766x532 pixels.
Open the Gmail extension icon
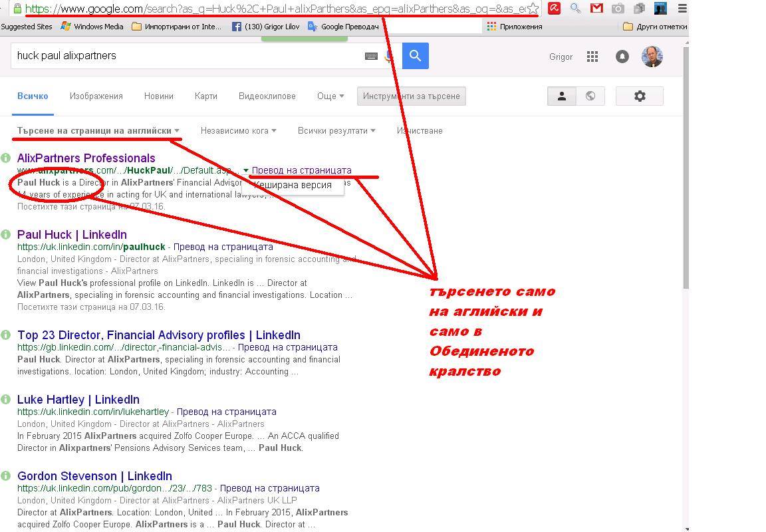click(596, 8)
